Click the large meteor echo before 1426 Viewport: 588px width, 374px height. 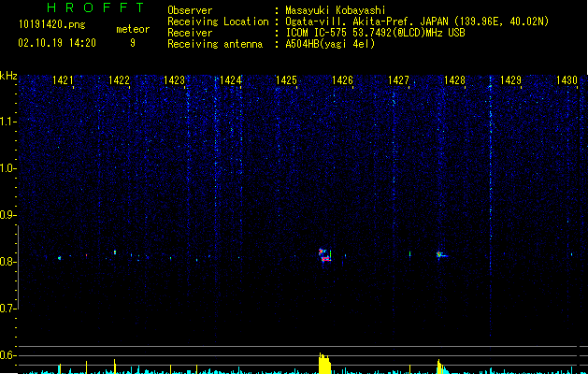(x=324, y=254)
